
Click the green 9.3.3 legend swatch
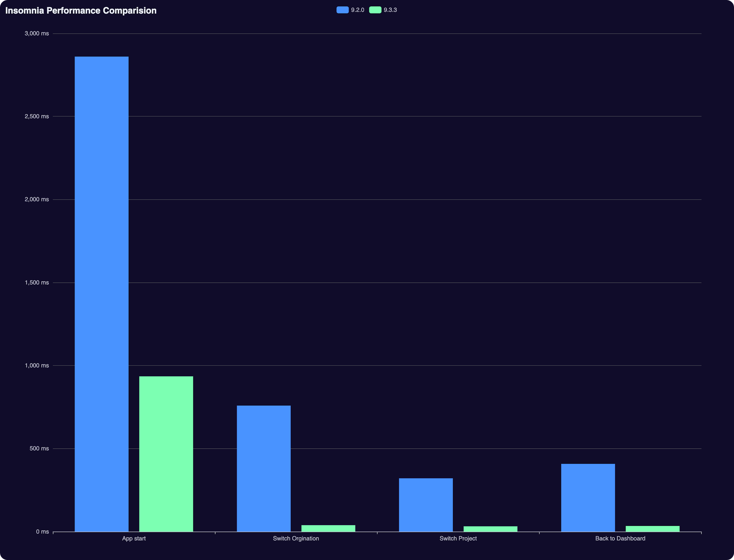pyautogui.click(x=375, y=10)
